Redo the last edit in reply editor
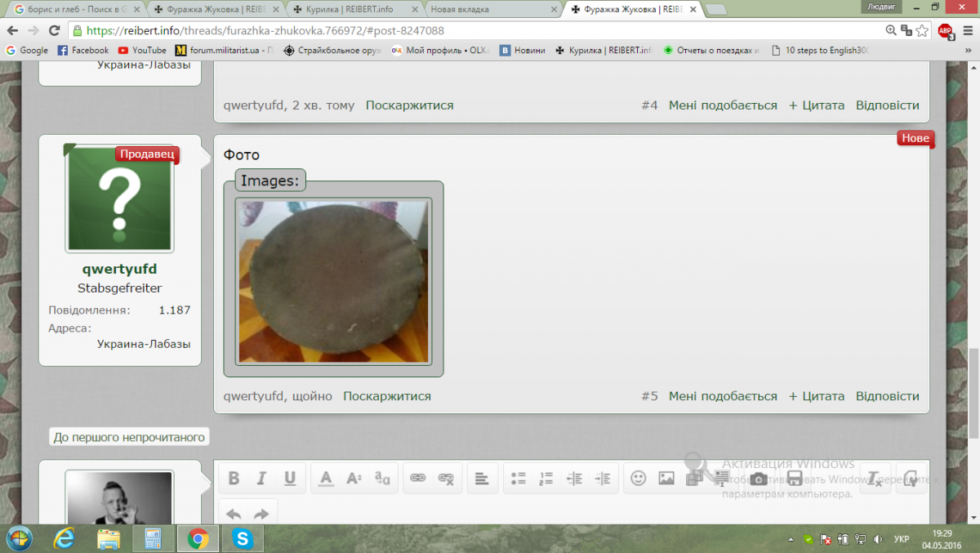Viewport: 980px width, 553px height. pyautogui.click(x=261, y=514)
